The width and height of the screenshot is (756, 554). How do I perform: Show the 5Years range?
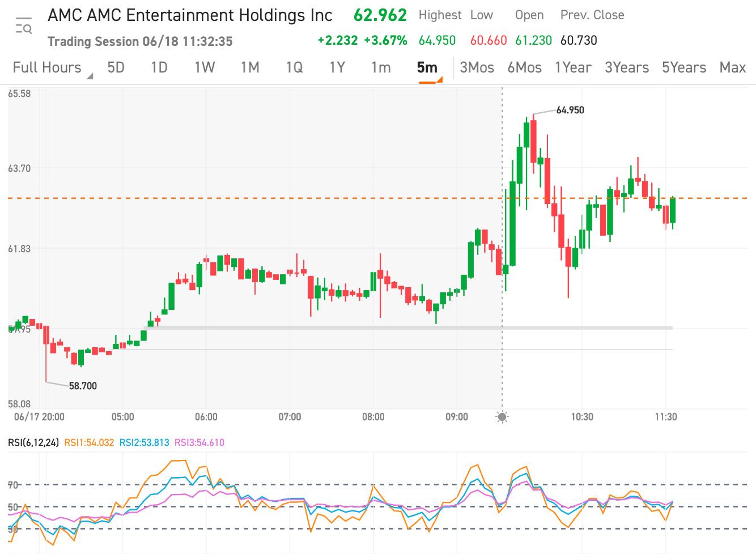[684, 67]
